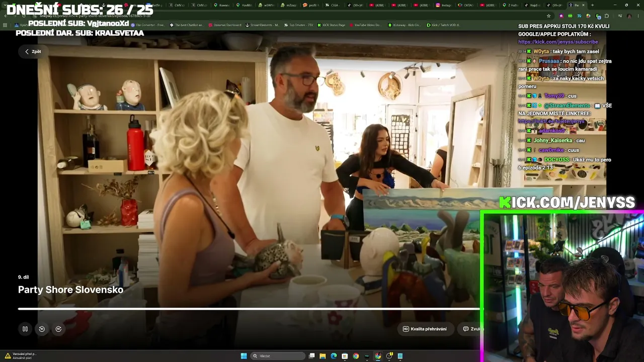This screenshot has width=644, height=362.
Task: Open the linktr.ee/tojetenjenys chat link
Action: pyautogui.click(x=551, y=121)
